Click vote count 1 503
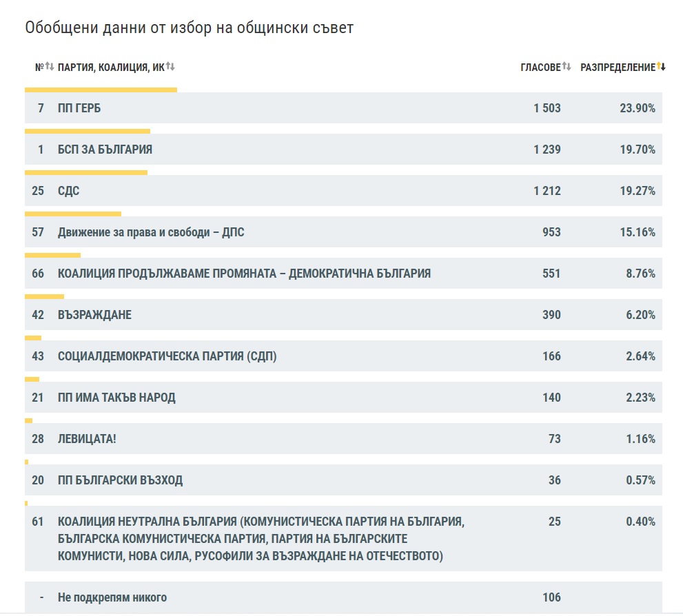Screen dimensions: 683x616 (547, 108)
